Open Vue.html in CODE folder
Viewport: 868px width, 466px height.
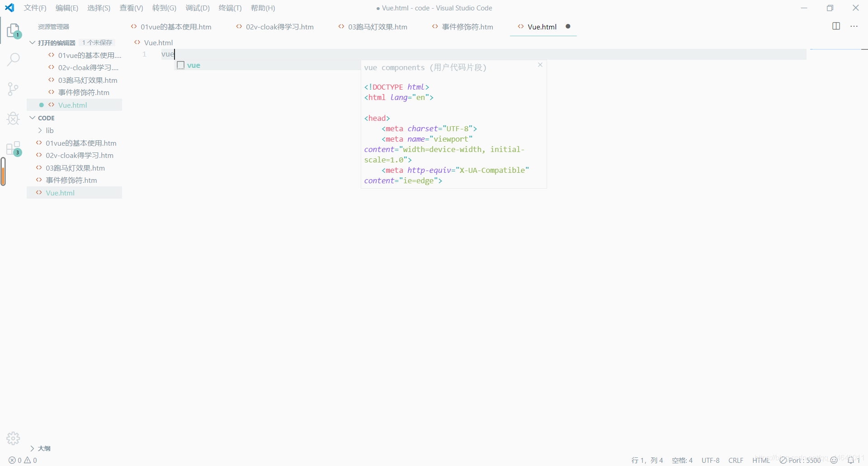(74, 193)
